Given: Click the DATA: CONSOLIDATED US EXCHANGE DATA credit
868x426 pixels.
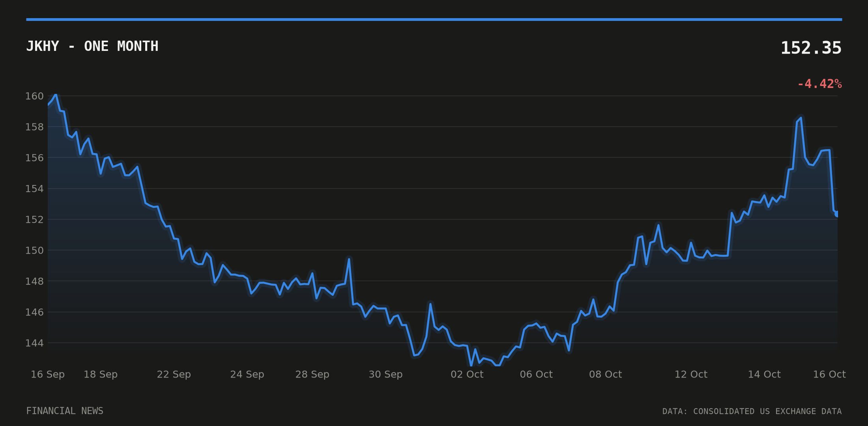Looking at the screenshot, I should [x=752, y=411].
